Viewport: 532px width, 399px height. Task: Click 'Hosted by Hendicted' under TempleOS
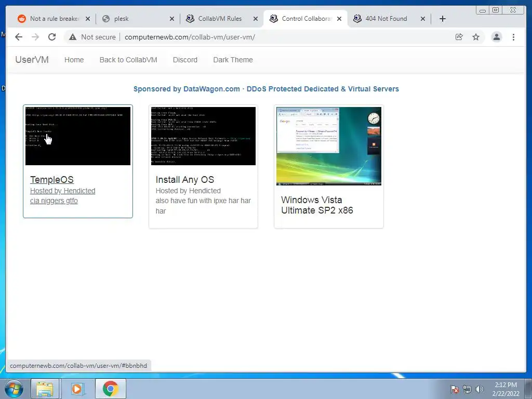coord(63,191)
